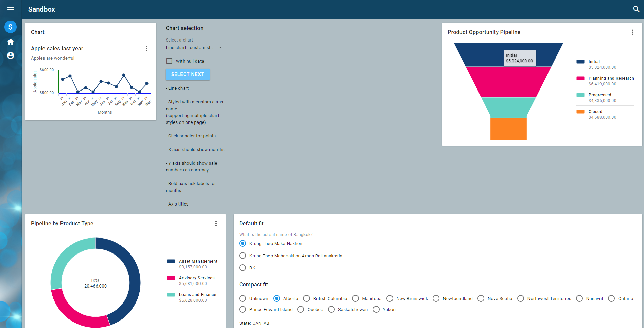The image size is (644, 328).
Task: Open Product Opportunity Pipeline kebab menu
Action: [632, 32]
